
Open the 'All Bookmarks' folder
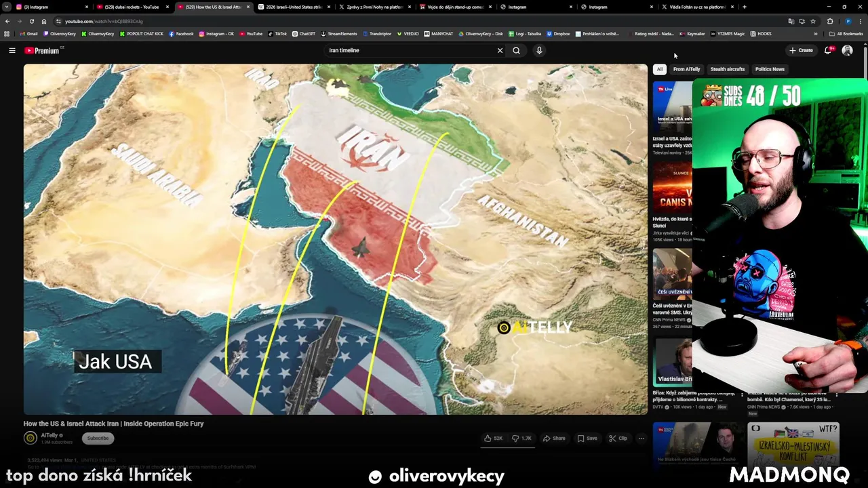click(x=846, y=34)
